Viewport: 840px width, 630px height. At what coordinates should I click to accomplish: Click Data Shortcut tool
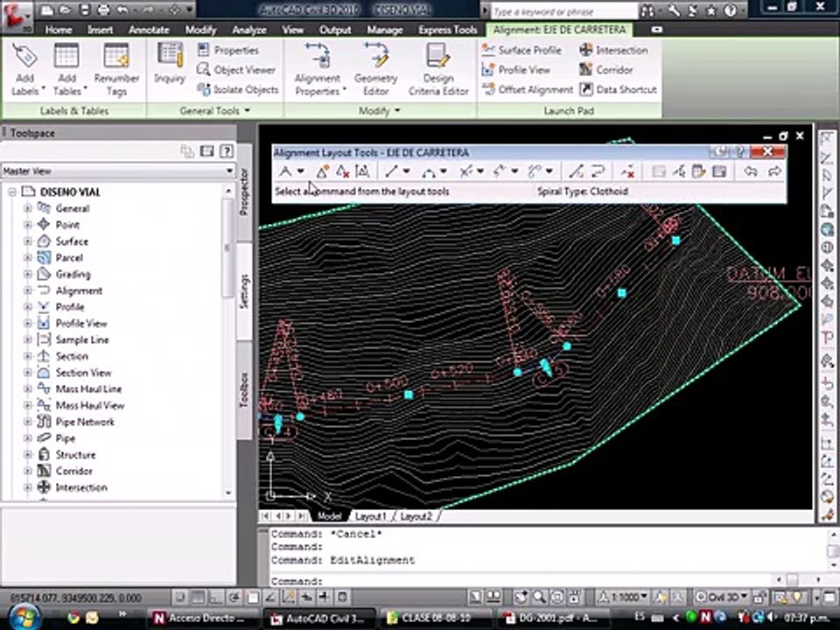[619, 89]
